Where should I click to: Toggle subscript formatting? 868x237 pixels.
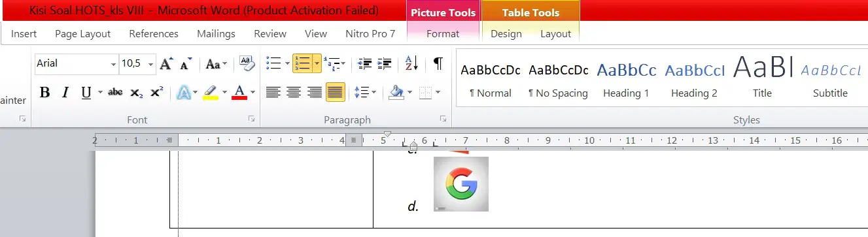click(x=136, y=93)
